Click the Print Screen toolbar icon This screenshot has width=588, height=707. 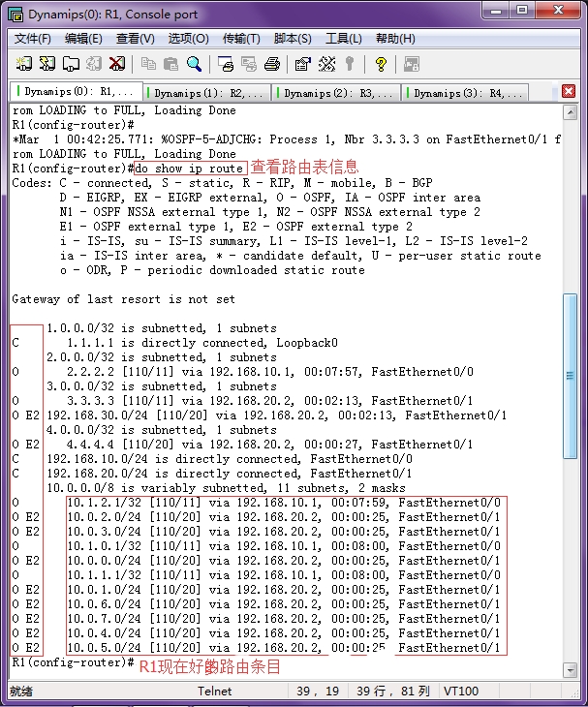tap(226, 64)
